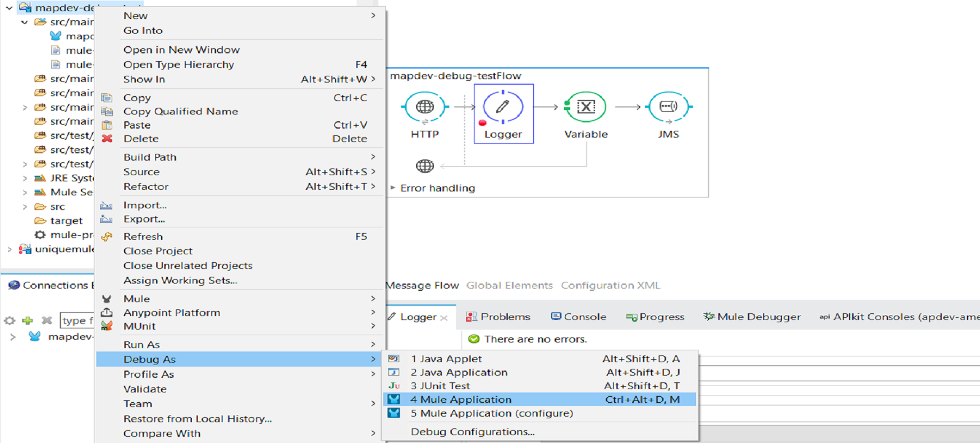Screen dimensions: 980x443
Task: Click the add connection green plus icon
Action: click(28, 321)
